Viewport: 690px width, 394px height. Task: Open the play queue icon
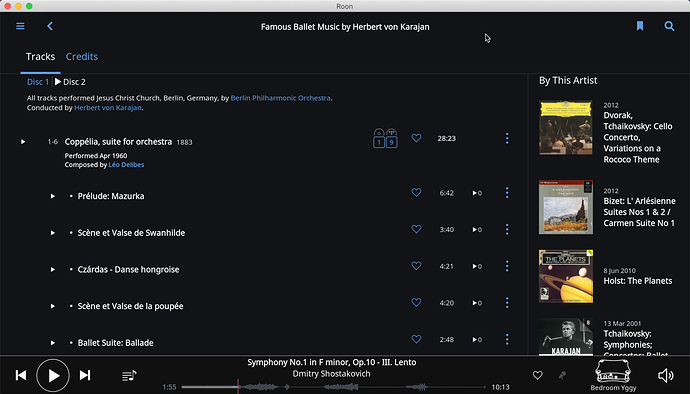pyautogui.click(x=129, y=376)
